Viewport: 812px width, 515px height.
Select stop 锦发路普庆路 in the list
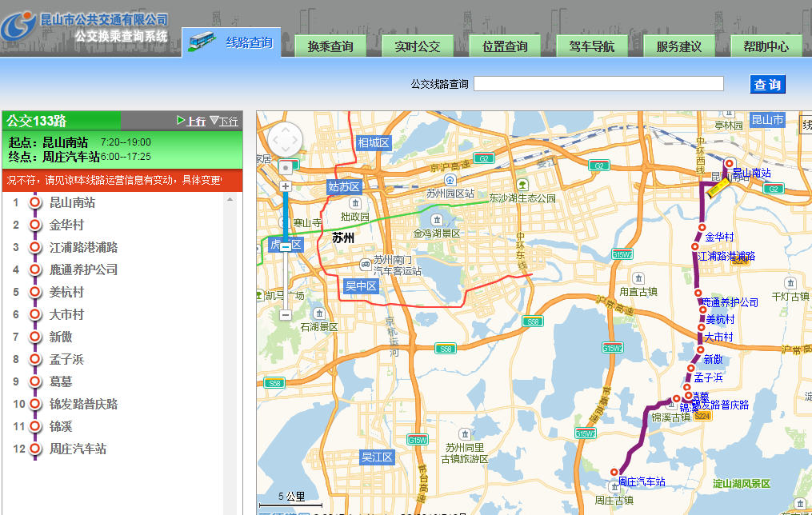point(83,404)
